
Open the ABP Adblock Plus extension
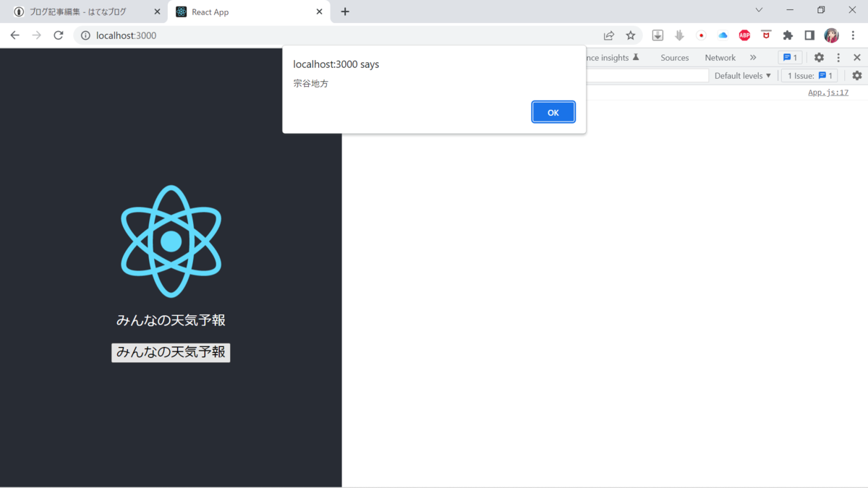(744, 35)
